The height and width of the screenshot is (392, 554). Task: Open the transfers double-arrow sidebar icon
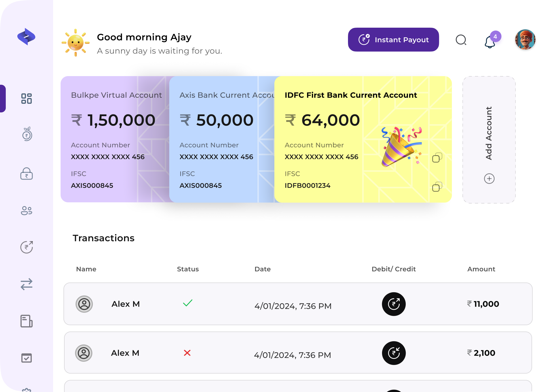point(27,284)
